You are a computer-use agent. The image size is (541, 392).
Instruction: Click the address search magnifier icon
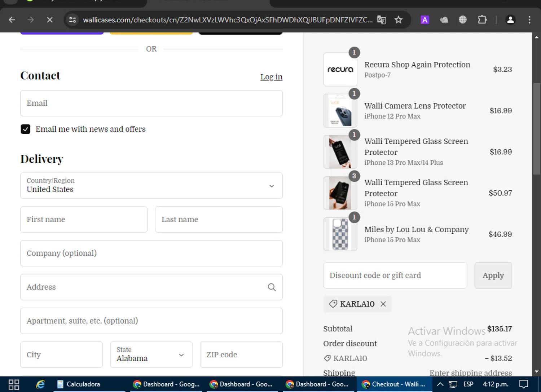coord(272,287)
